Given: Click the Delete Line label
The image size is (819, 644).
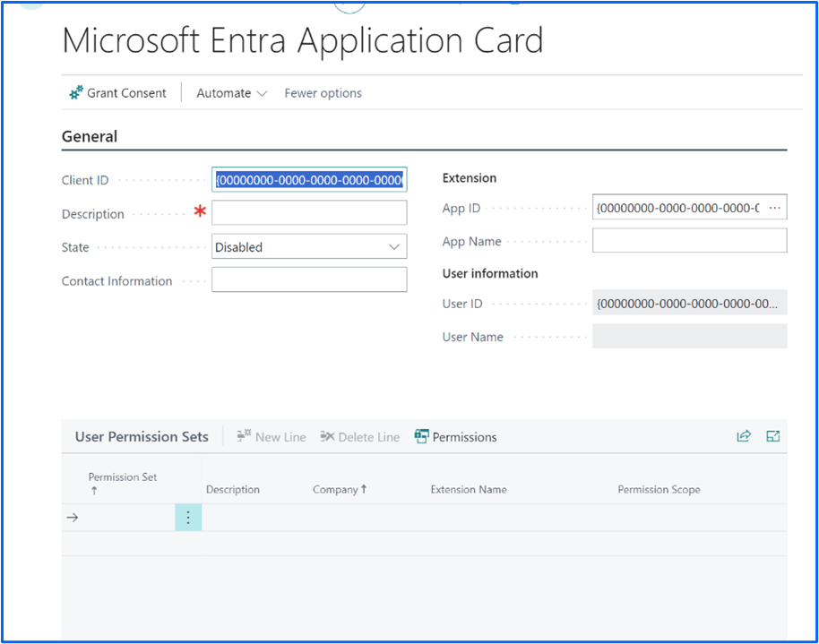Looking at the screenshot, I should 369,437.
